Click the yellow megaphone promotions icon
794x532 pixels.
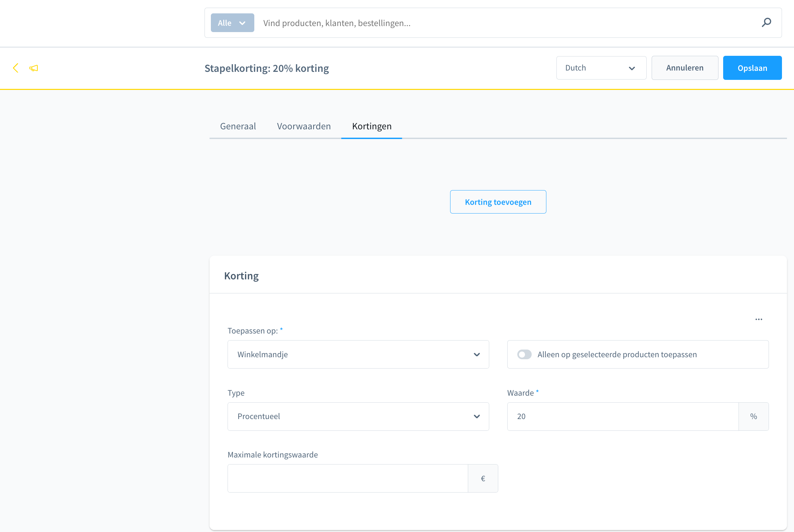(x=34, y=68)
